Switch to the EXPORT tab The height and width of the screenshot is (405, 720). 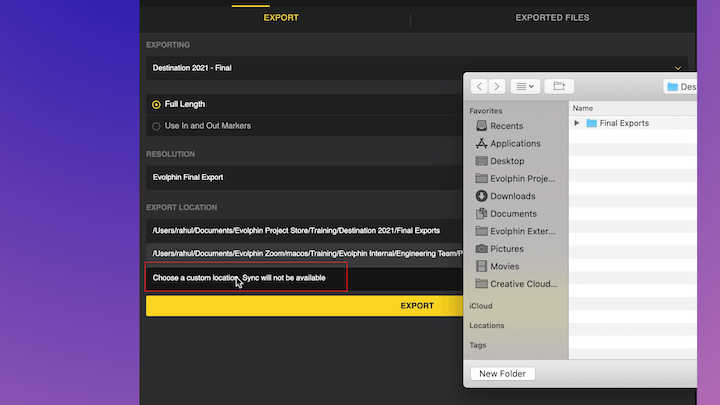281,17
